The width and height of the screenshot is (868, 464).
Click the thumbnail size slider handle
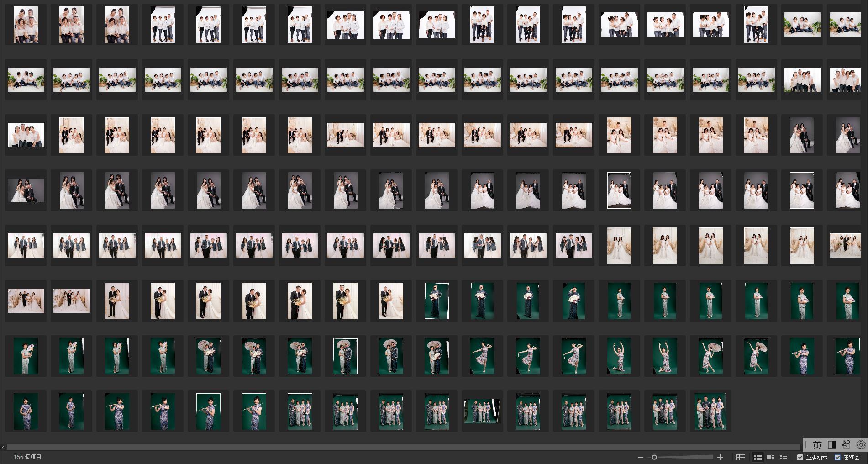(x=654, y=457)
